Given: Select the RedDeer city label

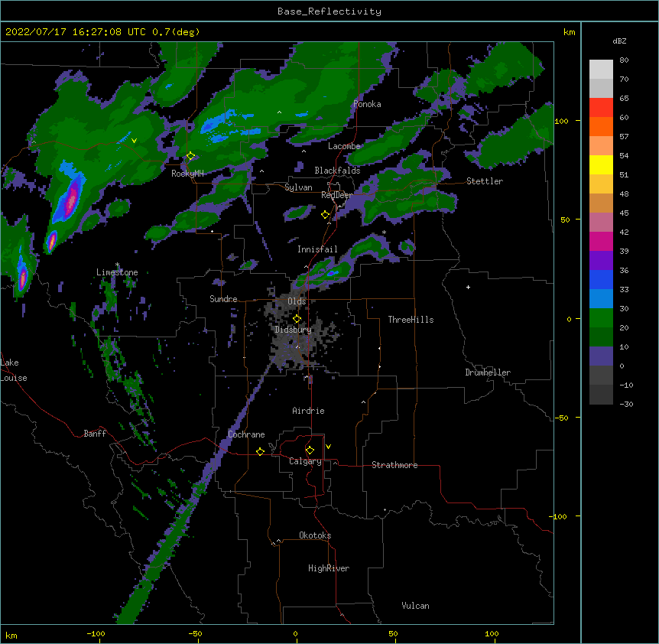Looking at the screenshot, I should click(x=336, y=195).
